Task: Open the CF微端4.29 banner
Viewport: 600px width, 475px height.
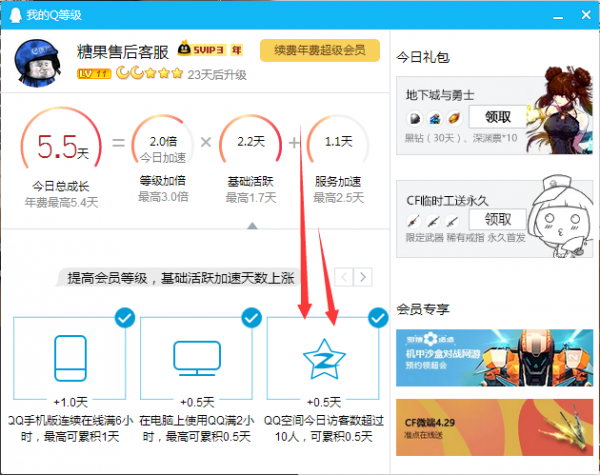Action: [494, 427]
